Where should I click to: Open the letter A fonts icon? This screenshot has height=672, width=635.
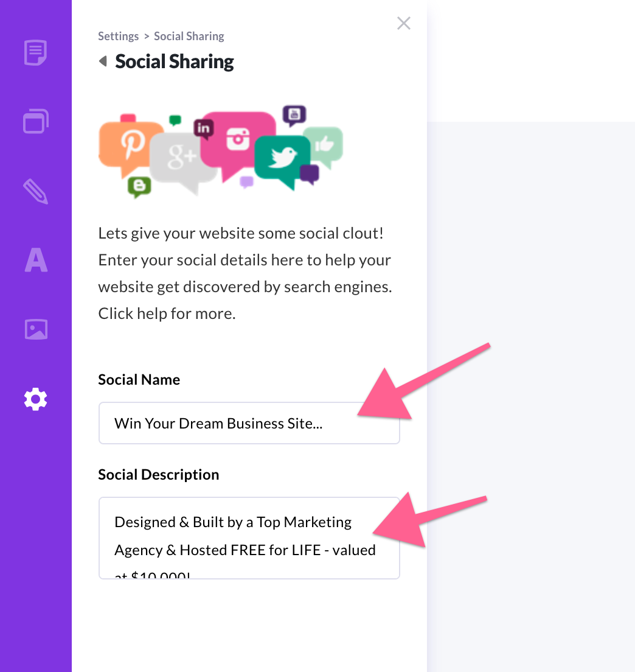(x=36, y=260)
